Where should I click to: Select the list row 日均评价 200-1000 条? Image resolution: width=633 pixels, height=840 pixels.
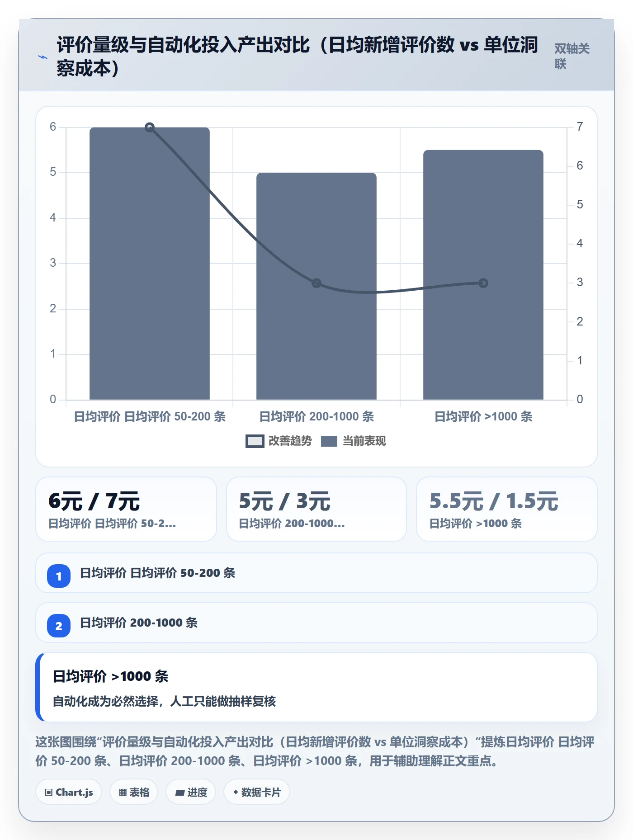pyautogui.click(x=316, y=623)
